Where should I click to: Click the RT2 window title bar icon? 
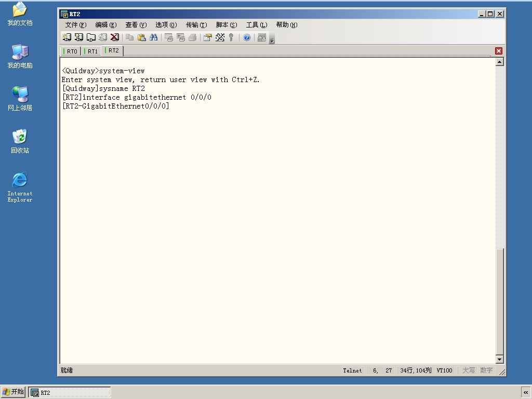pos(64,14)
